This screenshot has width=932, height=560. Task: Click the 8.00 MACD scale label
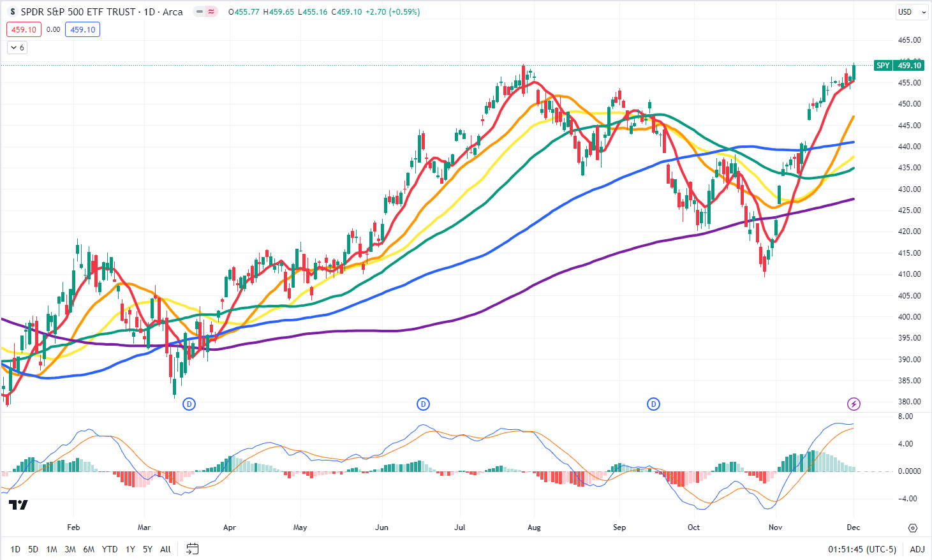pyautogui.click(x=905, y=416)
